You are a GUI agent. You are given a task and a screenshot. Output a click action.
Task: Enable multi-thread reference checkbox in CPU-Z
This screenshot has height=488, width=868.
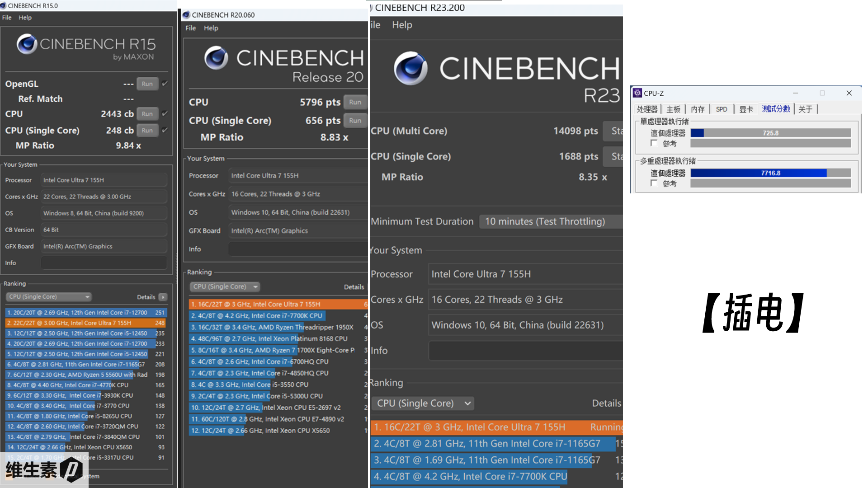click(654, 183)
